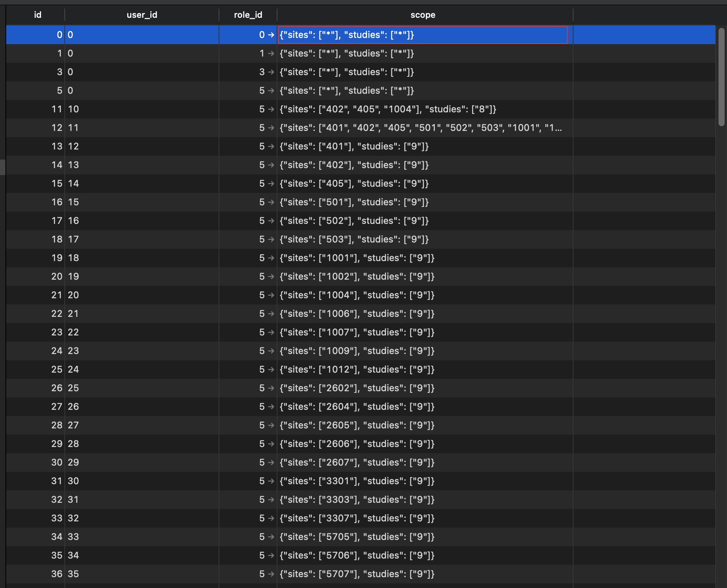Select scope cell with site 3307
727x588 pixels.
coord(425,518)
